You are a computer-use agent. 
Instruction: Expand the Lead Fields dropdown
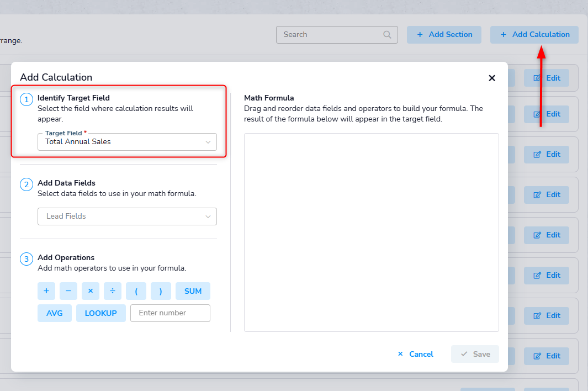pyautogui.click(x=127, y=216)
